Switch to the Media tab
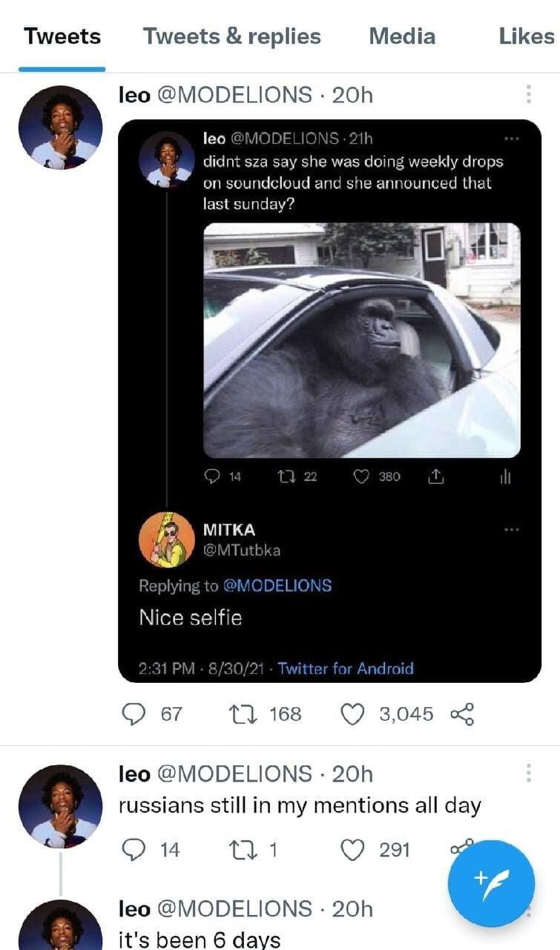Screen dimensions: 560x950 tap(402, 36)
